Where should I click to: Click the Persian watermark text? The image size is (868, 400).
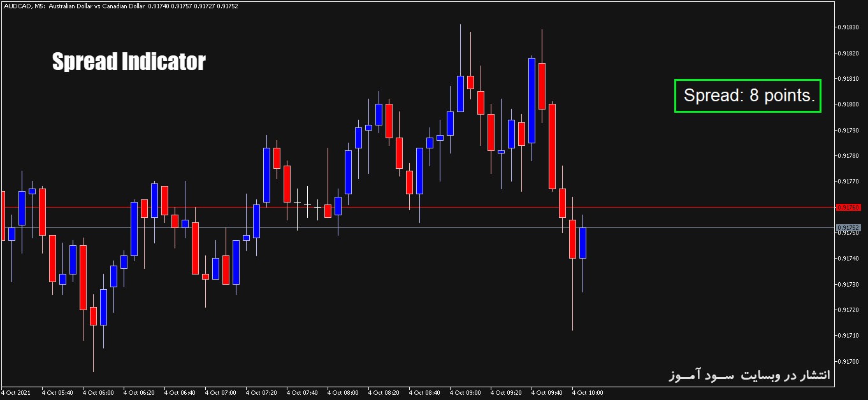click(x=749, y=375)
